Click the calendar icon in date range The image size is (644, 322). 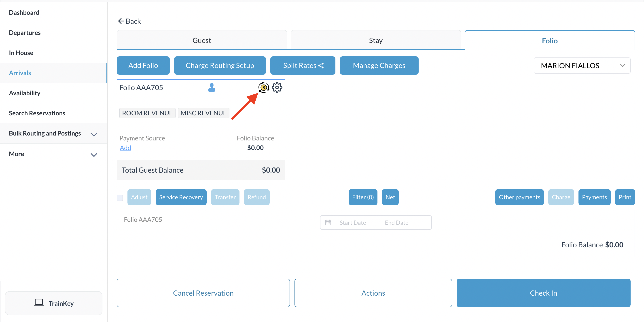tap(328, 222)
